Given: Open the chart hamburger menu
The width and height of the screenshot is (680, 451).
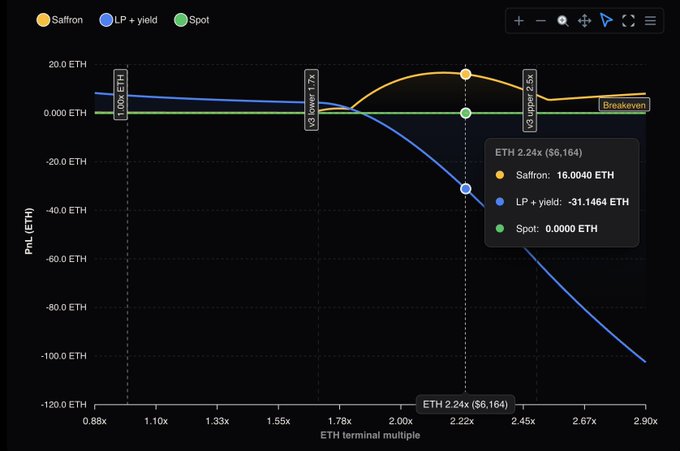Looking at the screenshot, I should click(650, 21).
